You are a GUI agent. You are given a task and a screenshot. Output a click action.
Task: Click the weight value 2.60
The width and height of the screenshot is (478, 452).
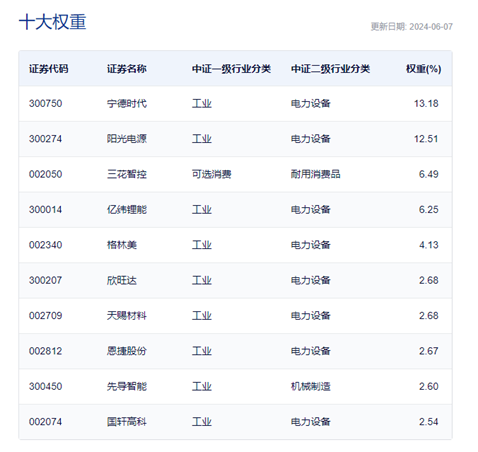(x=429, y=386)
